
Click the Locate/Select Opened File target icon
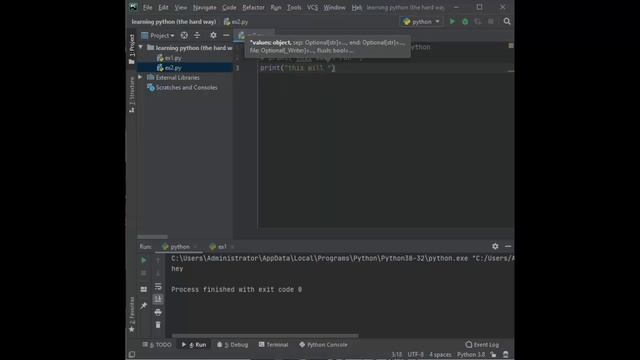184,36
